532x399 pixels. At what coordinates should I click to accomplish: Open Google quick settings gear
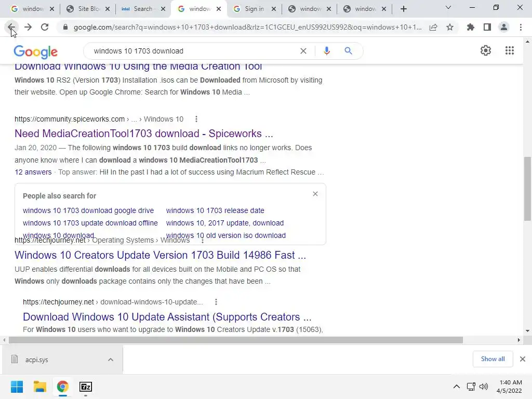pyautogui.click(x=486, y=50)
